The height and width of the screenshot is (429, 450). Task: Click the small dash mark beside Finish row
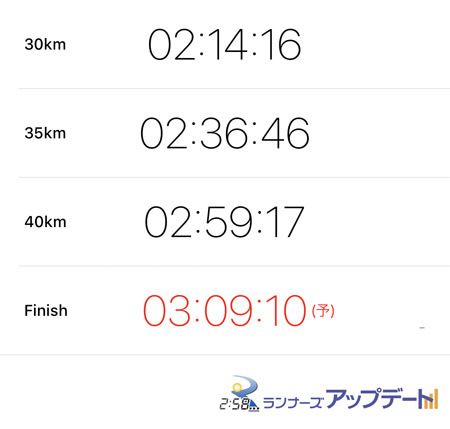(x=422, y=328)
